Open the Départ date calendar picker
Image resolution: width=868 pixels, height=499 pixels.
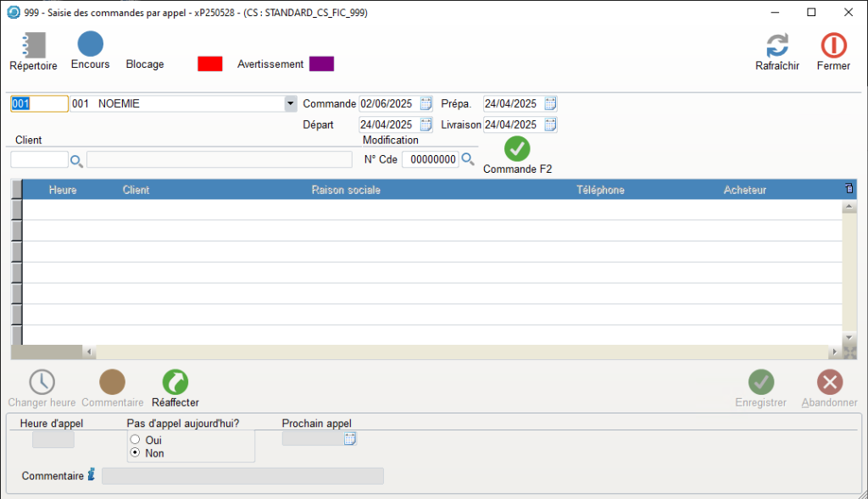point(426,125)
